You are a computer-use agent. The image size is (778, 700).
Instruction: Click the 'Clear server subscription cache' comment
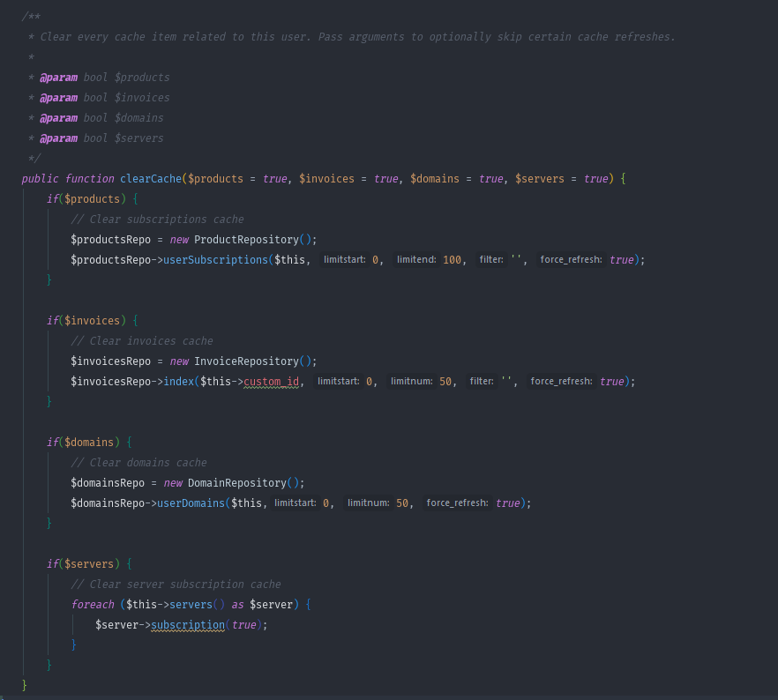[176, 585]
